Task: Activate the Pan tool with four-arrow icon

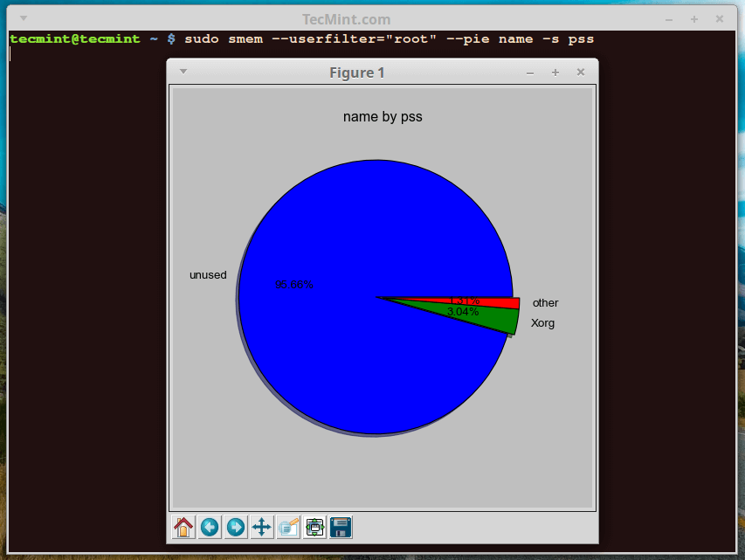Action: point(261,527)
